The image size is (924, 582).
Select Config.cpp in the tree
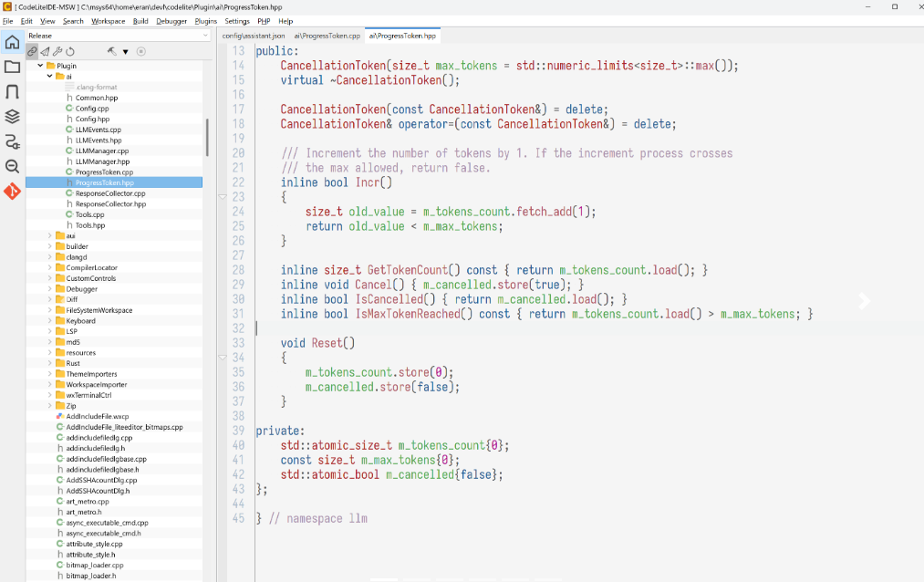[92, 109]
